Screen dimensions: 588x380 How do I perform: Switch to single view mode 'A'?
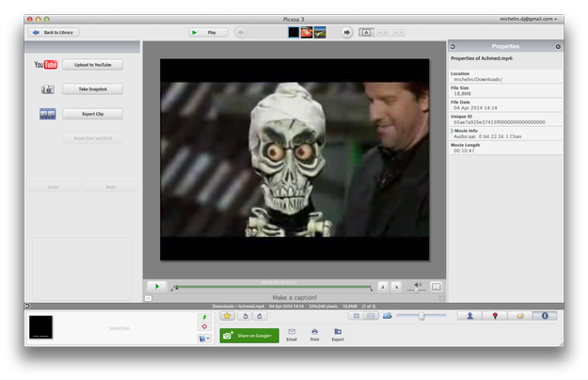[366, 33]
